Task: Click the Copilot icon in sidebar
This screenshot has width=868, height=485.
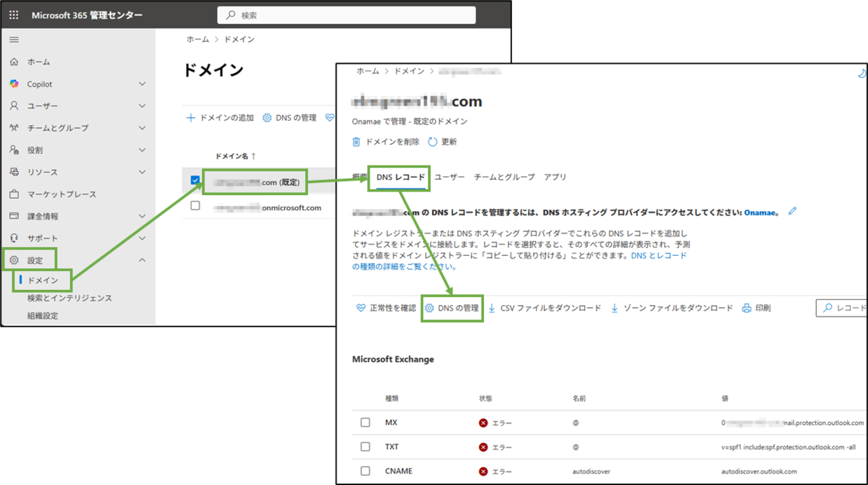Action: click(x=14, y=84)
